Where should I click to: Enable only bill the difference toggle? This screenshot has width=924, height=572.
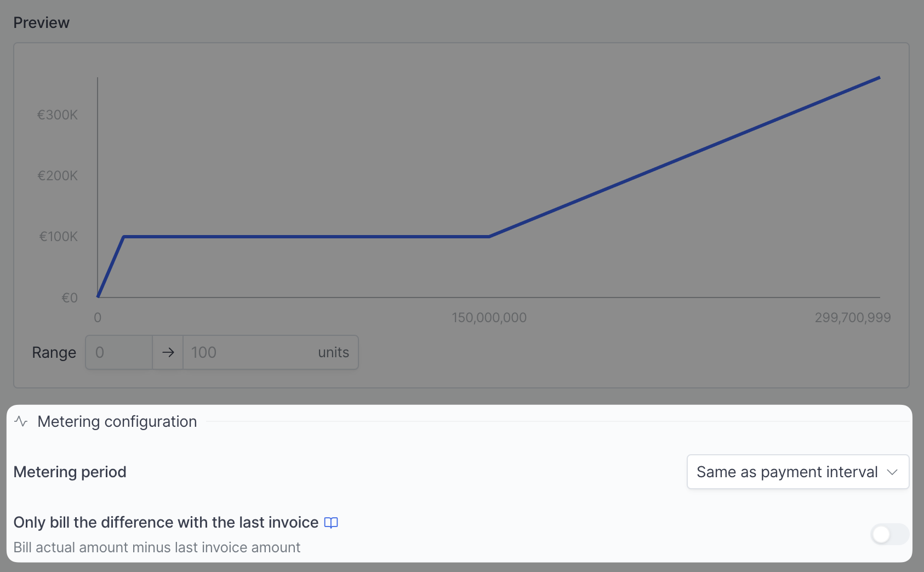tap(889, 534)
